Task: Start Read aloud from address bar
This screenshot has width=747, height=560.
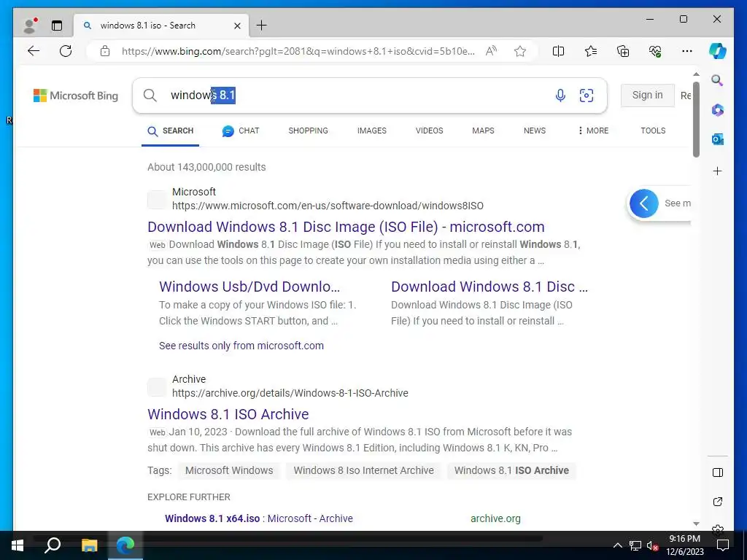Action: (x=491, y=51)
